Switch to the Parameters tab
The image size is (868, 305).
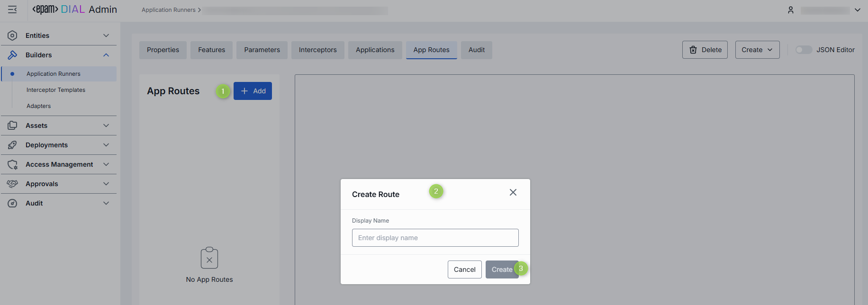pos(262,50)
